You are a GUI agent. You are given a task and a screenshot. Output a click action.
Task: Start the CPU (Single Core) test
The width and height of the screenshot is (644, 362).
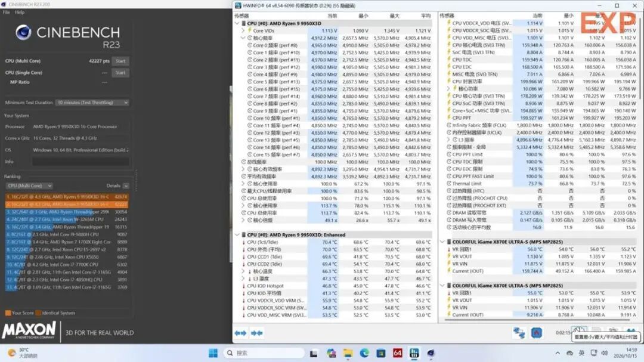pyautogui.click(x=120, y=73)
